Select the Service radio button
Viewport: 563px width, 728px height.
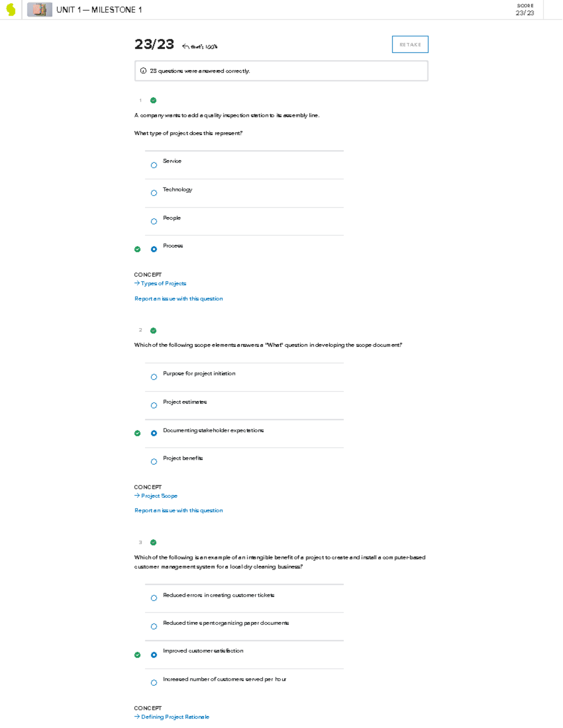tap(154, 165)
